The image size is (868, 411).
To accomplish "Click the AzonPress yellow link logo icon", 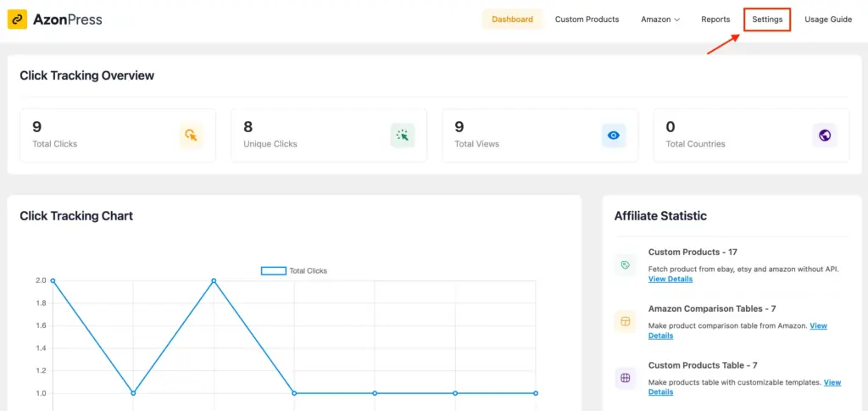I will (x=17, y=19).
